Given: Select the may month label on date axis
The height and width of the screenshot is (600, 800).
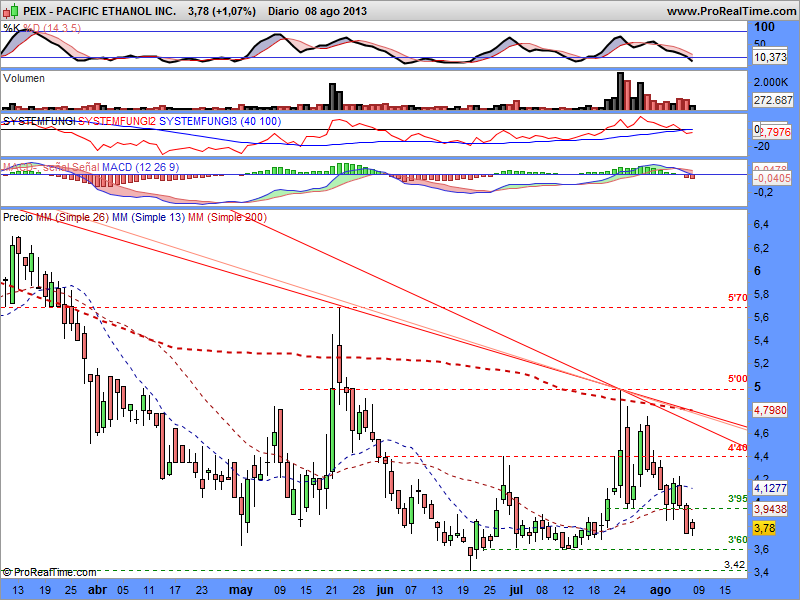Looking at the screenshot, I should pos(241,590).
